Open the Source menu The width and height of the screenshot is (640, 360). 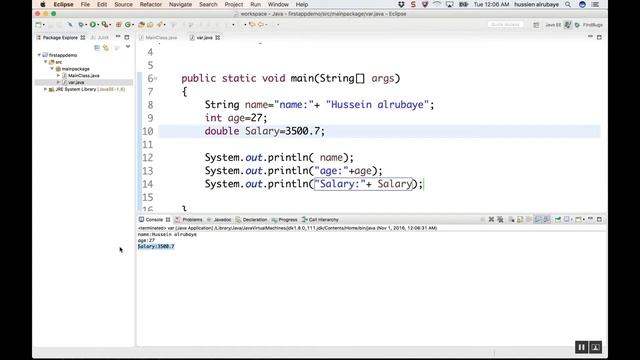click(x=123, y=4)
